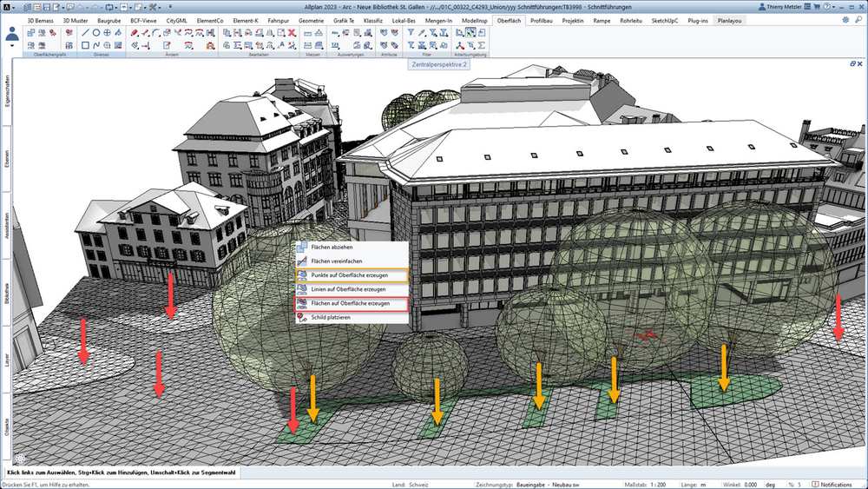868x489 pixels.
Task: Open the Geometrie ribbon tab
Action: pyautogui.click(x=311, y=21)
